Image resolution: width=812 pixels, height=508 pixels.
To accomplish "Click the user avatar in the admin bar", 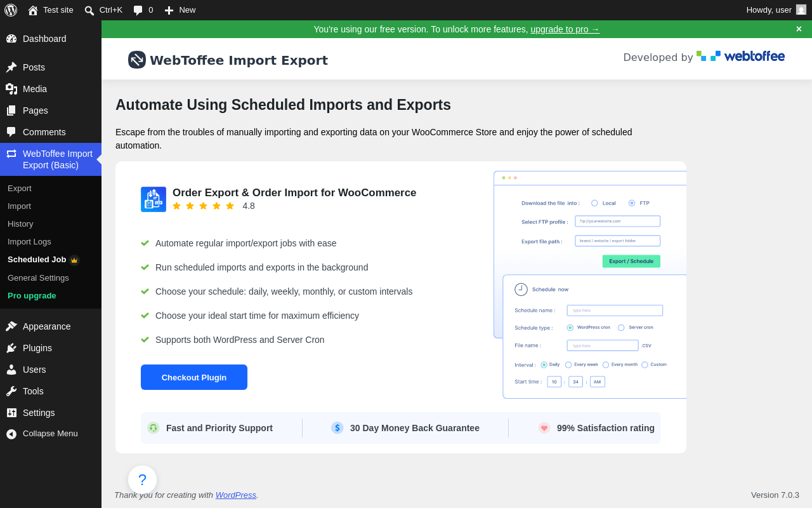I will tap(801, 10).
